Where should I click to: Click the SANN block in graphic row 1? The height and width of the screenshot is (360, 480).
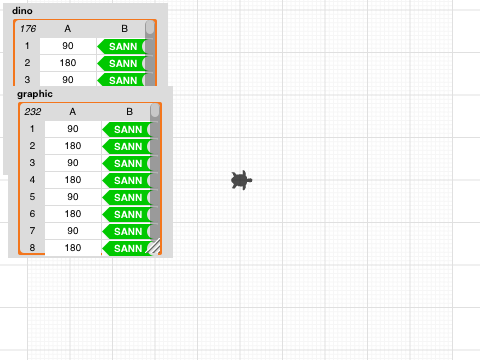[127, 129]
